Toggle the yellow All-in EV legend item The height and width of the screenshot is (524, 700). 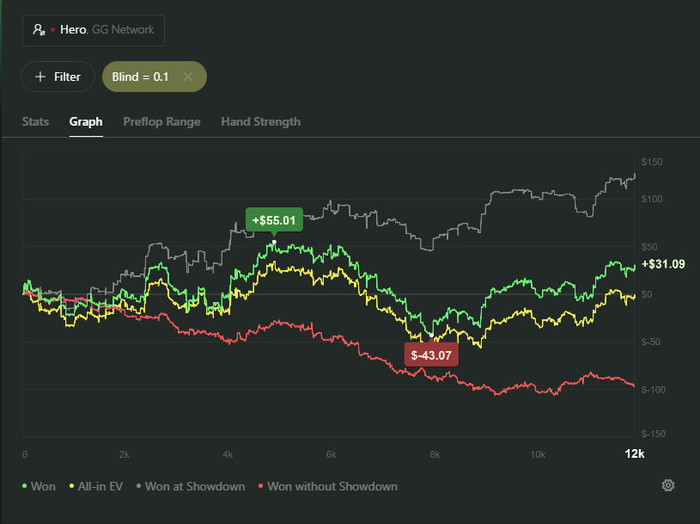point(97,487)
